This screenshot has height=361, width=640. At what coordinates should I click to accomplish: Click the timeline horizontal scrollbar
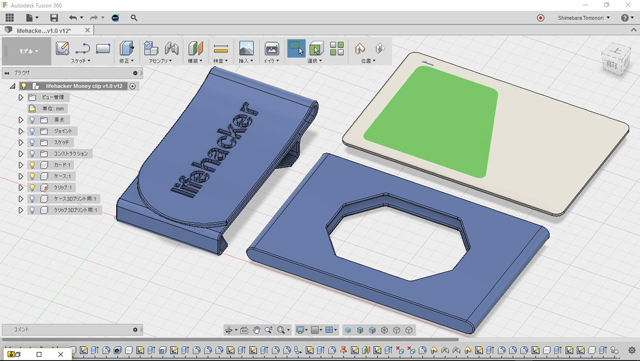[231, 339]
